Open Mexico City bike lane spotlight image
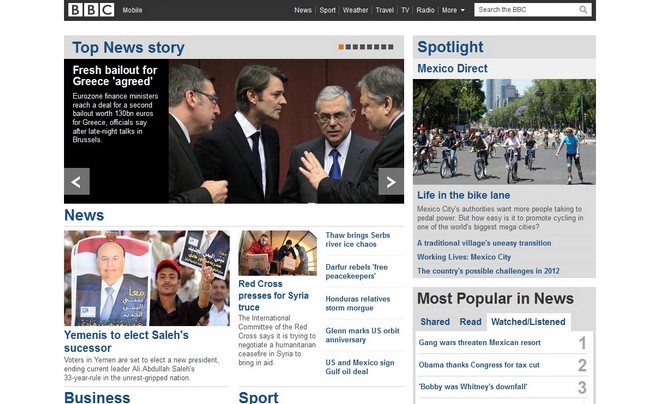 tap(504, 132)
